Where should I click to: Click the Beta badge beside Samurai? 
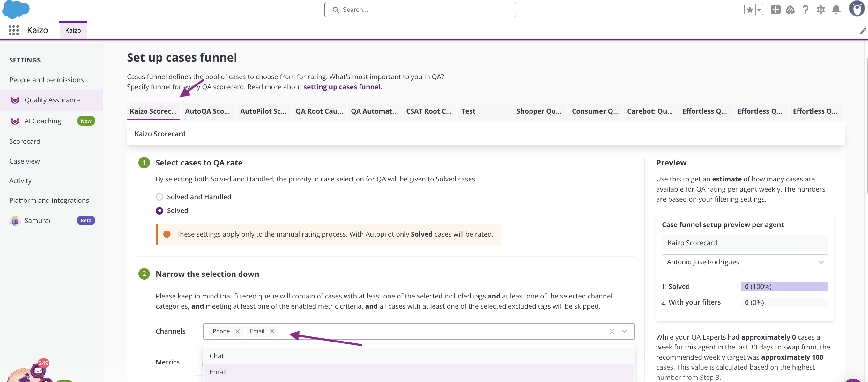85,220
